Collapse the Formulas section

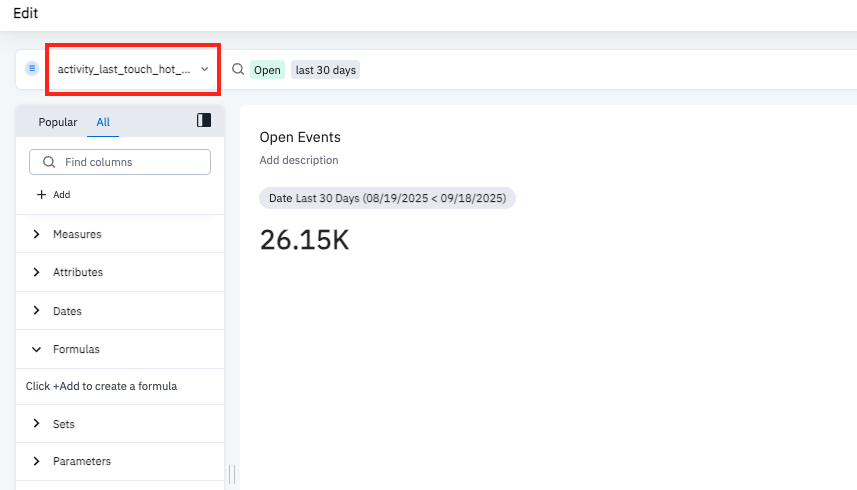[120, 349]
